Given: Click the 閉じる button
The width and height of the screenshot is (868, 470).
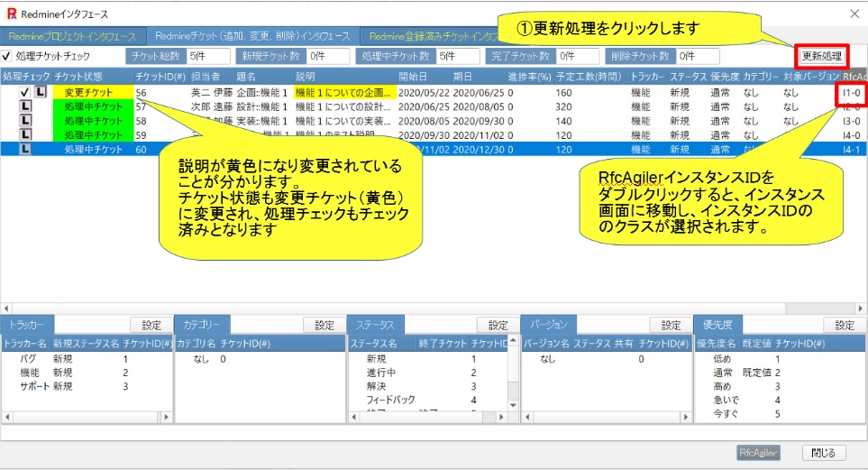Looking at the screenshot, I should pyautogui.click(x=824, y=453).
